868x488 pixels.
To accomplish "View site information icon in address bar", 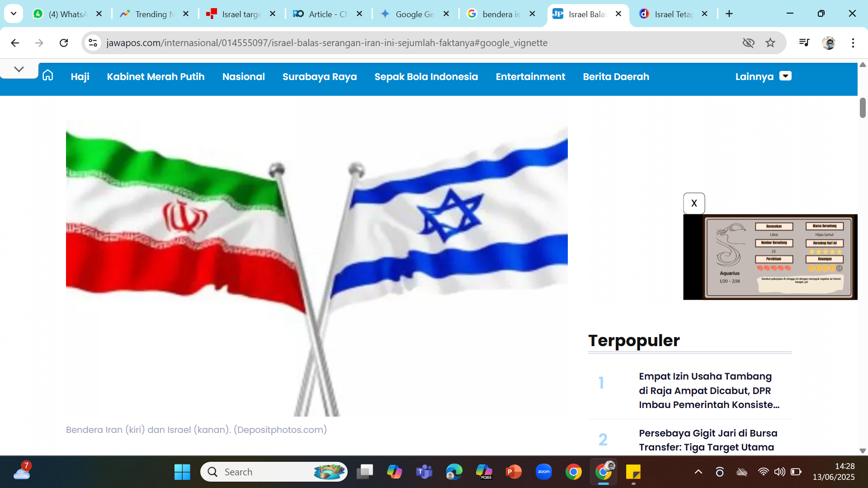I will (x=93, y=42).
